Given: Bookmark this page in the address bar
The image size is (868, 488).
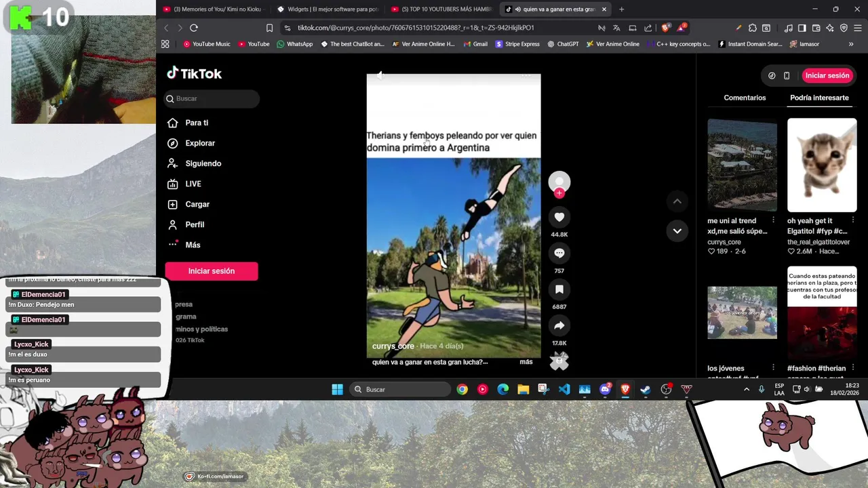Looking at the screenshot, I should point(269,28).
